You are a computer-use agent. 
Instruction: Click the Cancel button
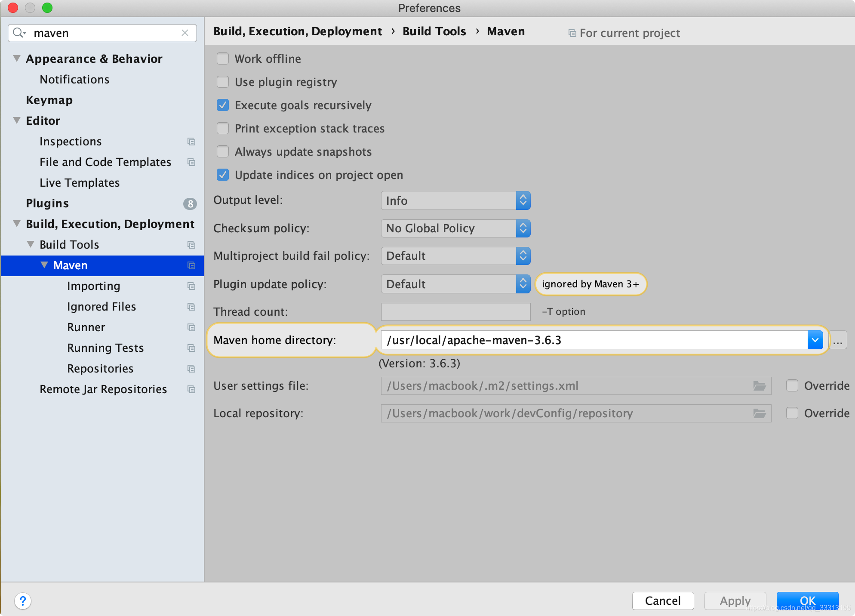coord(662,601)
